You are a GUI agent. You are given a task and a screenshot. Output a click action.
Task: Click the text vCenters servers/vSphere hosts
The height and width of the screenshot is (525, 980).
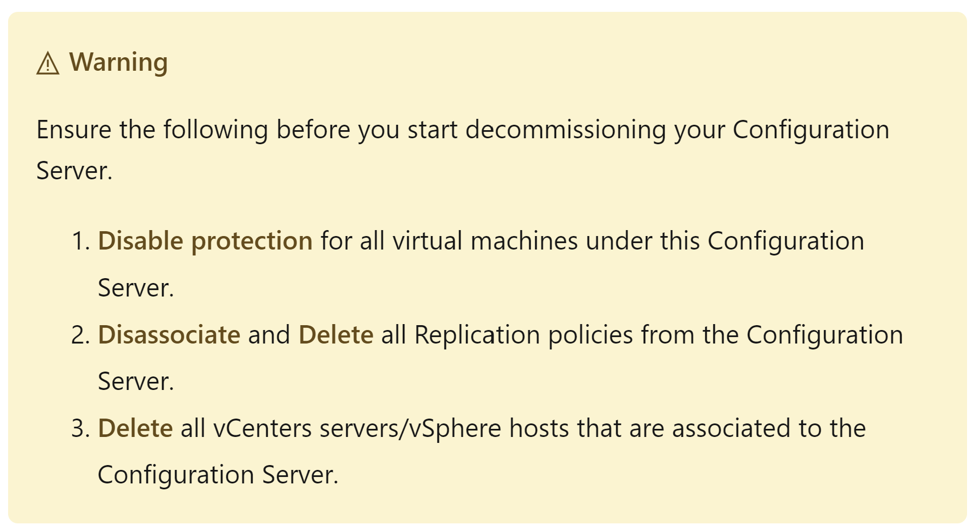click(x=357, y=428)
